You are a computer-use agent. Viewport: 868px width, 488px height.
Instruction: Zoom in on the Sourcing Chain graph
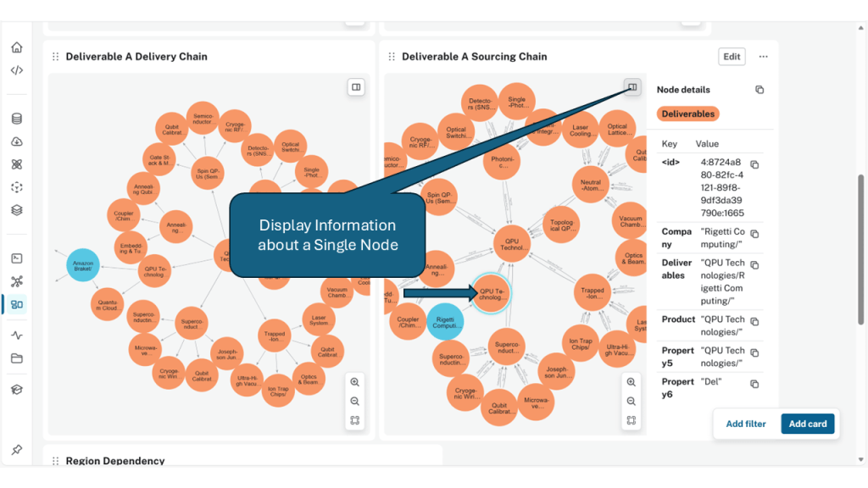pos(632,382)
